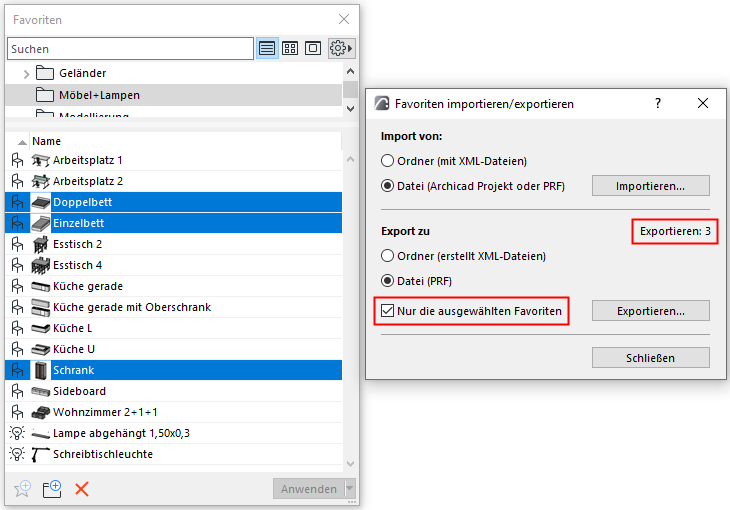Expand the Geländer folder
The width and height of the screenshot is (730, 510).
26,73
